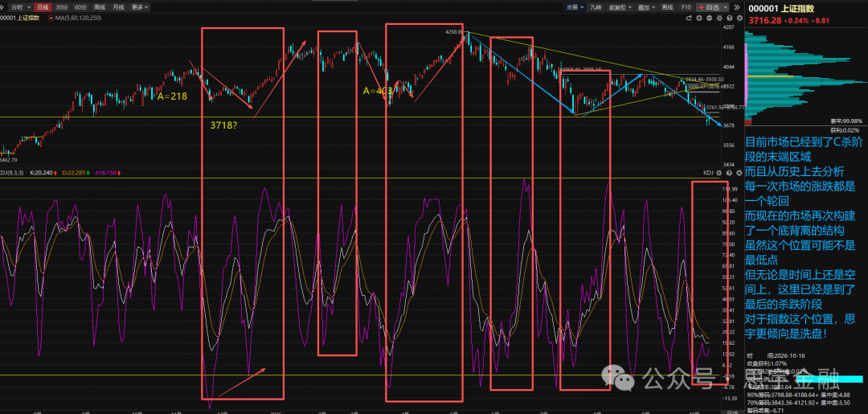Click the 90%筹码 range line
This screenshot has height=414, width=868.
tap(798, 396)
